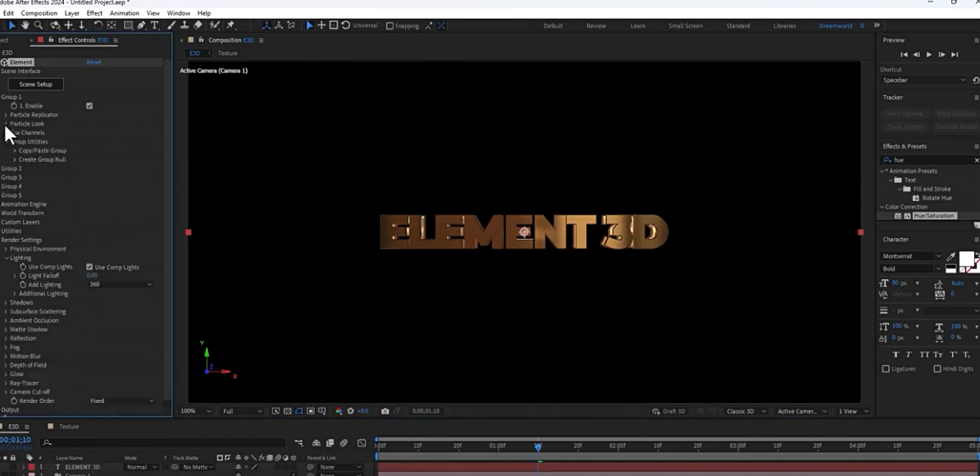Image resolution: width=980 pixels, height=476 pixels.
Task: Click the eyedropper in Character panel
Action: (x=951, y=256)
